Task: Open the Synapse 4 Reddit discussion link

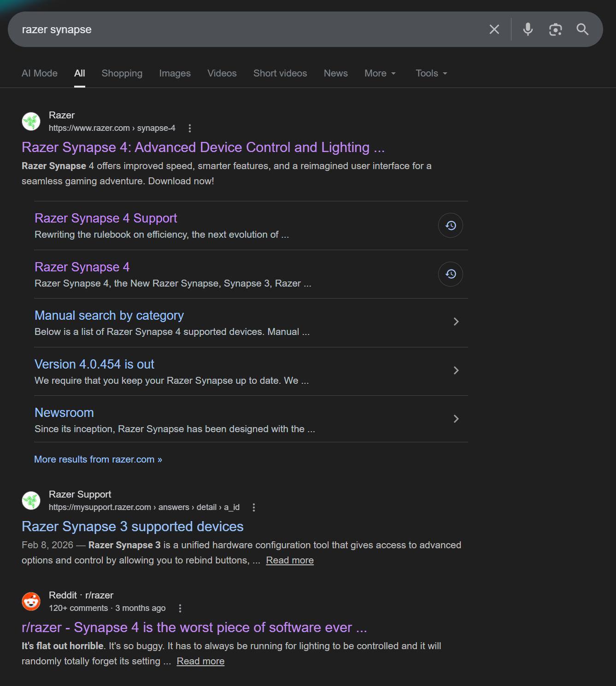Action: pyautogui.click(x=194, y=627)
